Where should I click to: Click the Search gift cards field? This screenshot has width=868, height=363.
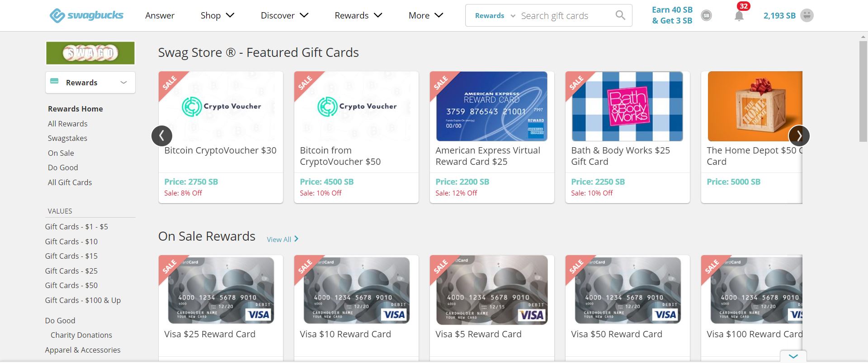pos(565,16)
